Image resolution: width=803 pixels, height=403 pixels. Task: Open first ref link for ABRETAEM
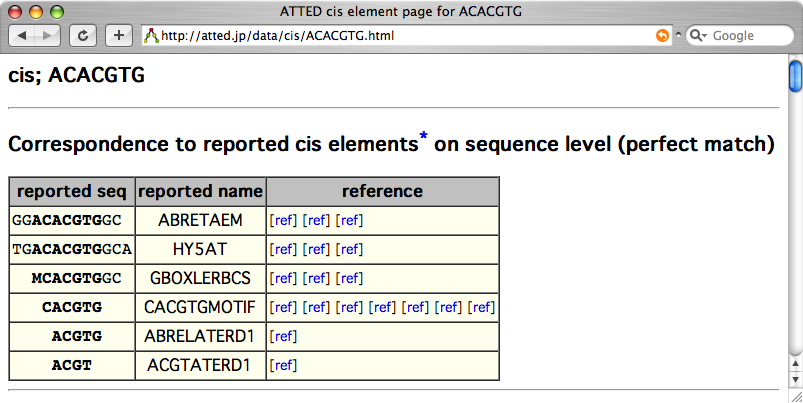pyautogui.click(x=284, y=221)
